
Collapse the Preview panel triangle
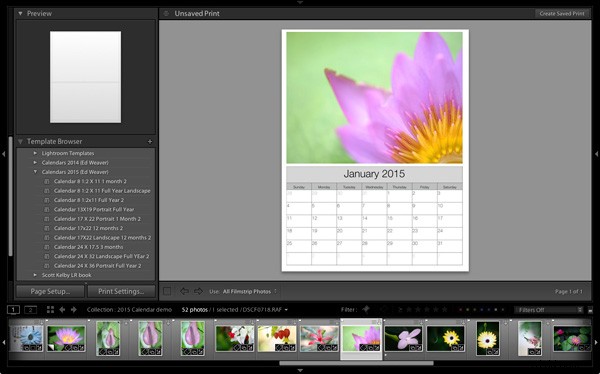20,13
